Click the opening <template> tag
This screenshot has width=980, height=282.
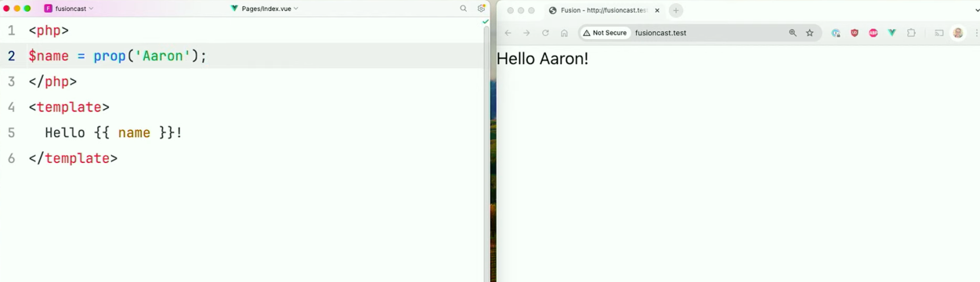[69, 107]
